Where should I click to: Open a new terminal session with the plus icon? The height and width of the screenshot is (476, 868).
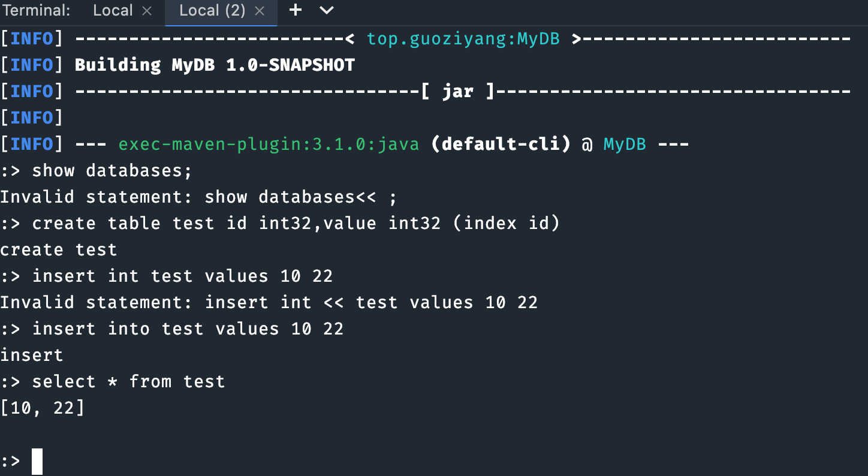(x=295, y=10)
